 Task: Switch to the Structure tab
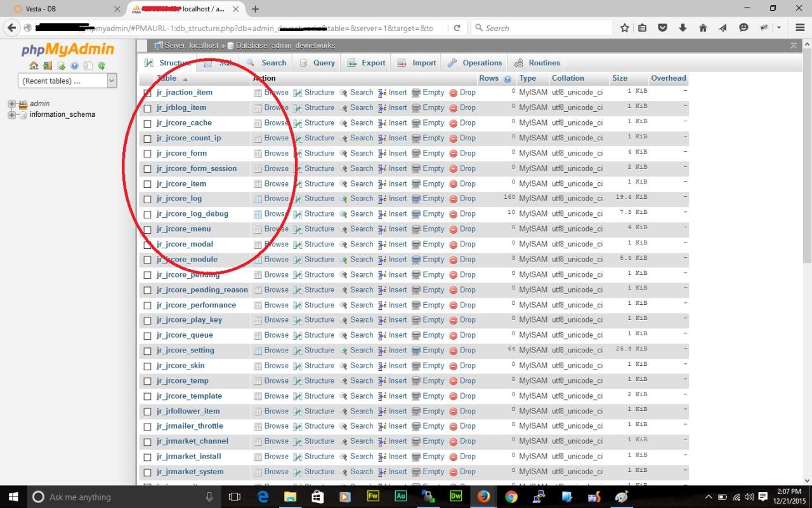168,63
